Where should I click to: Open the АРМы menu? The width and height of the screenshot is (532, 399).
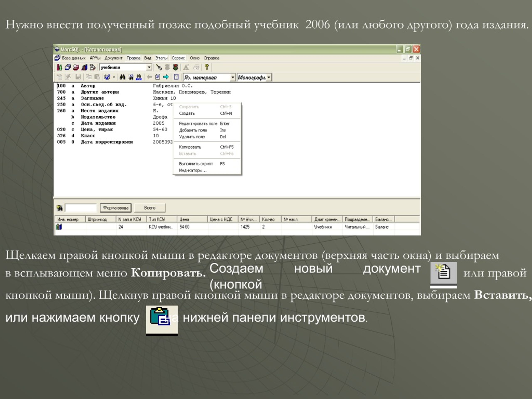tap(95, 58)
